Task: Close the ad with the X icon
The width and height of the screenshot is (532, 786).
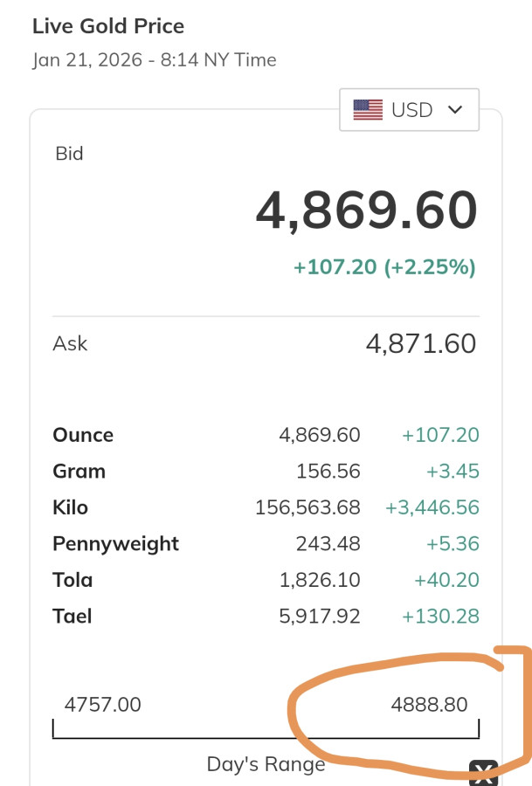Action: click(483, 772)
